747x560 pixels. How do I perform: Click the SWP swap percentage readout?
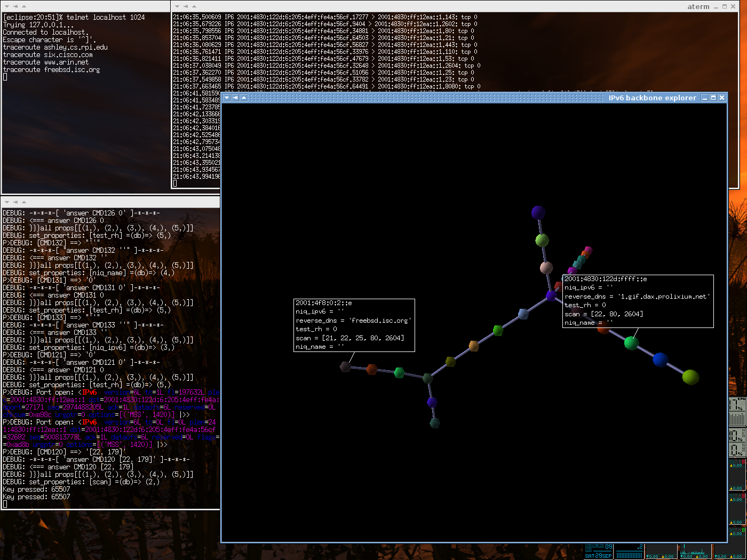pos(737,450)
